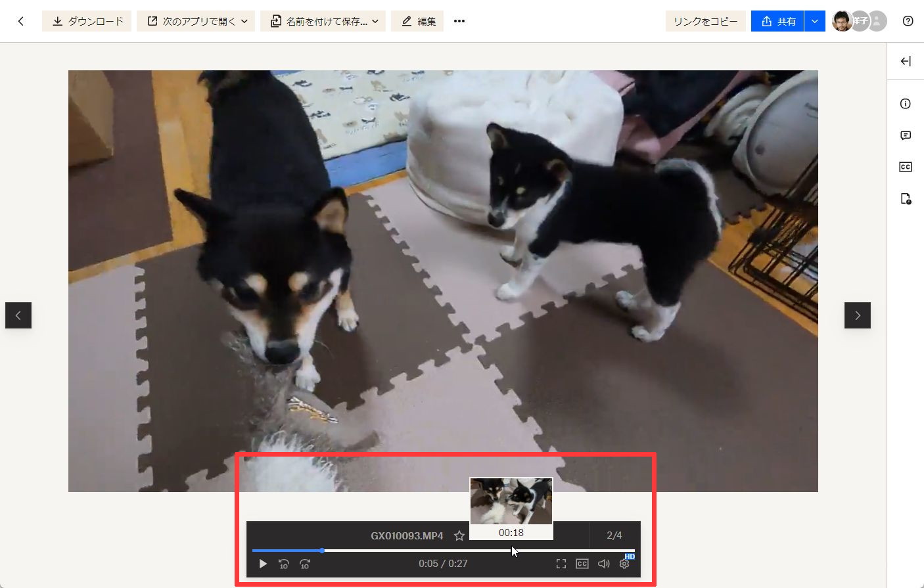Click the 編集 edit button

click(417, 21)
